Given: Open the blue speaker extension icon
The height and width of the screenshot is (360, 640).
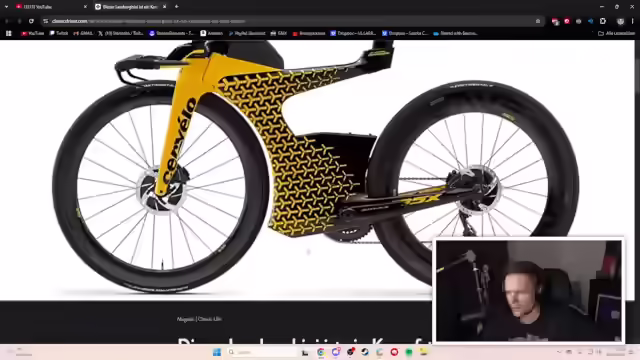Looking at the screenshot, I should pos(590,21).
